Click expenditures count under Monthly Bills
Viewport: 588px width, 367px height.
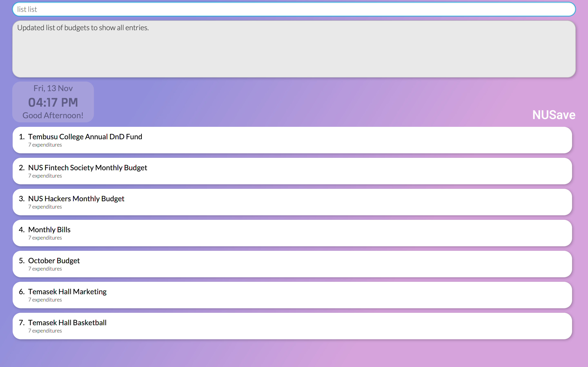click(x=45, y=238)
